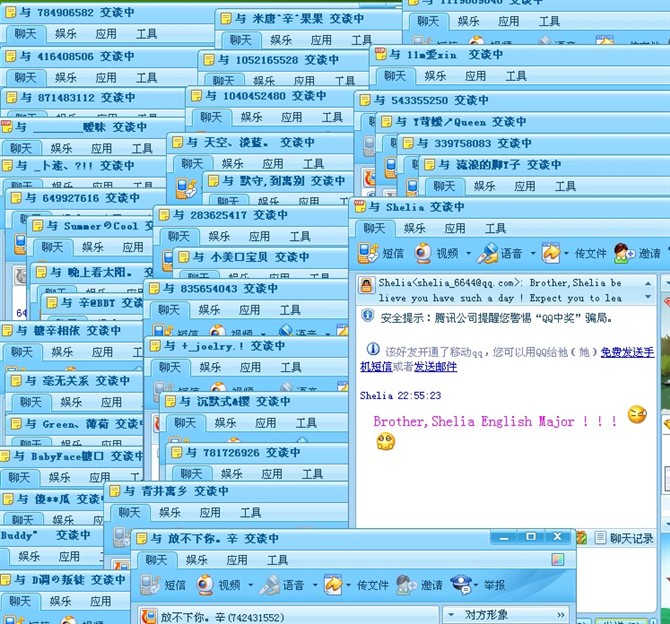Open the colorful skin palette in 放不下你。辛 window
This screenshot has height=624, width=670.
pyautogui.click(x=558, y=559)
